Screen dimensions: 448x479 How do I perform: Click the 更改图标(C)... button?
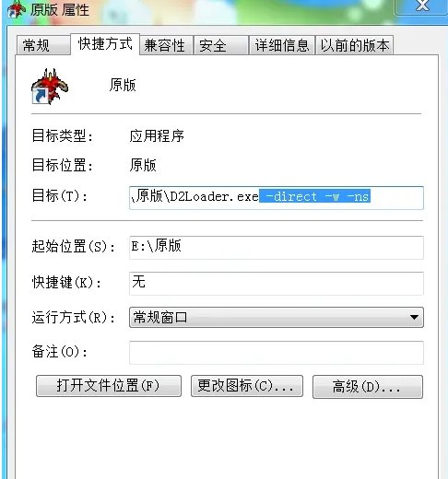click(x=247, y=386)
